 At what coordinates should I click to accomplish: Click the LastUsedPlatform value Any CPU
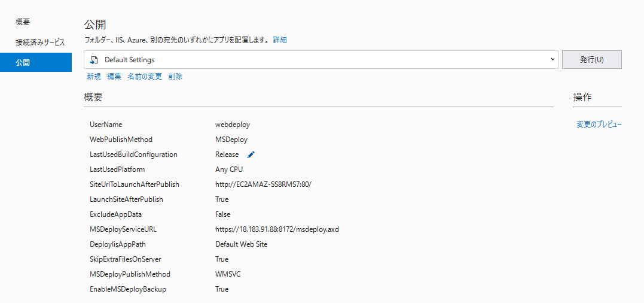pos(229,169)
